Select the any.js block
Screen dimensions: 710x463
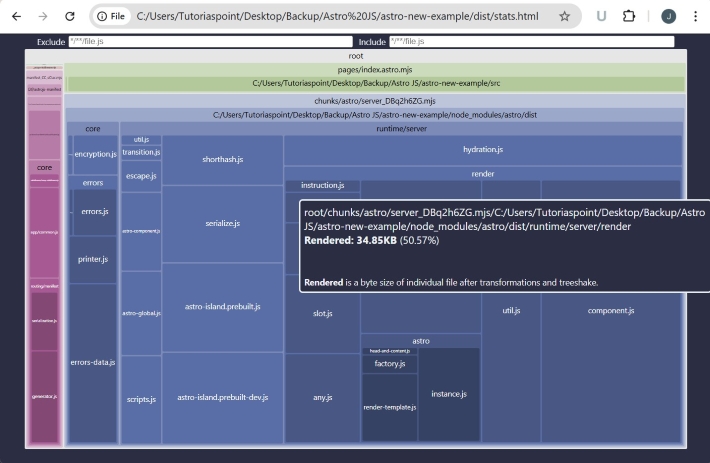click(323, 397)
